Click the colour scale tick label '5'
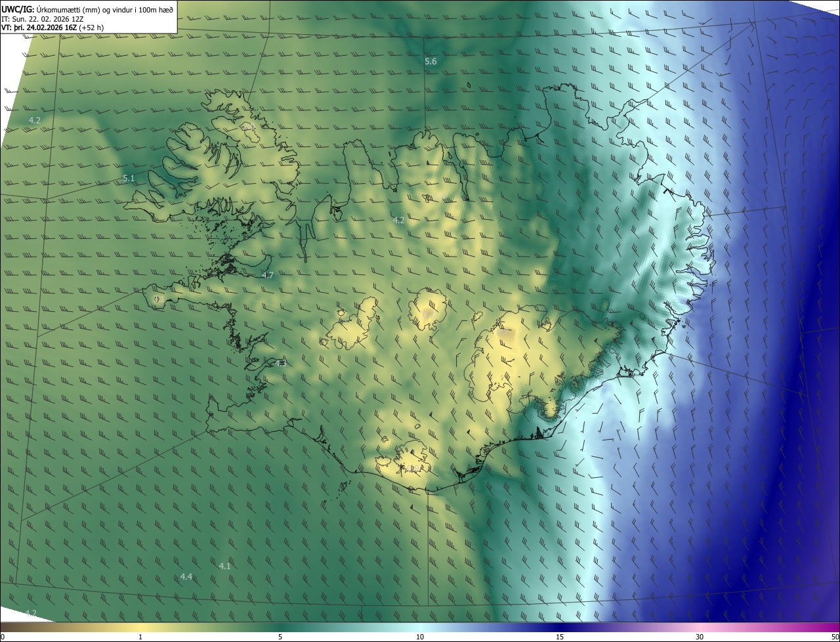 tap(280, 637)
